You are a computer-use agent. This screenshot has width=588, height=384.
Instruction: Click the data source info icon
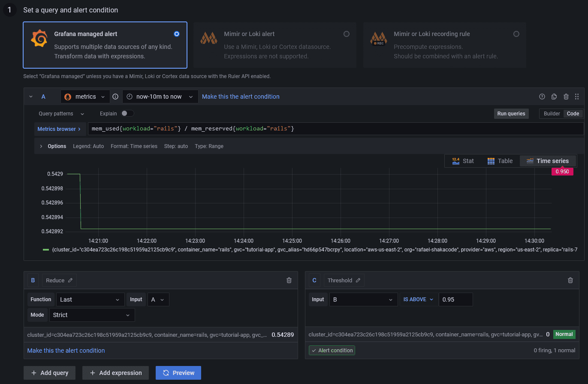pos(115,97)
